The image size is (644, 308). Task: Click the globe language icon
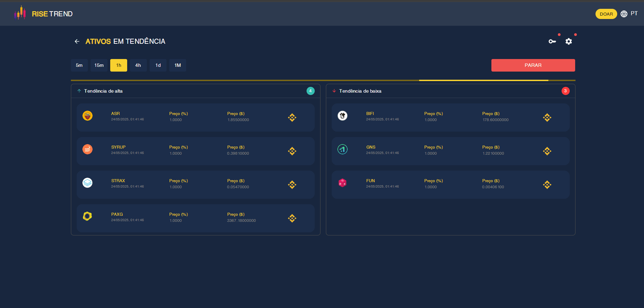point(624,14)
